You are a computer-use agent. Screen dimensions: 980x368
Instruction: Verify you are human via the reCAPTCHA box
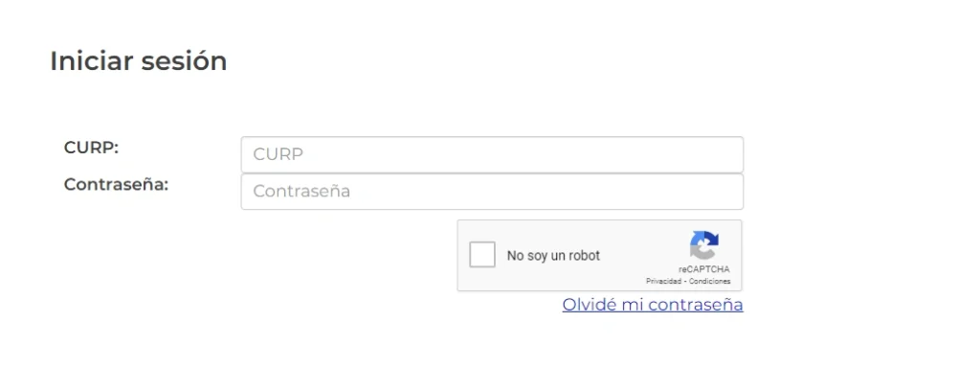click(x=482, y=255)
